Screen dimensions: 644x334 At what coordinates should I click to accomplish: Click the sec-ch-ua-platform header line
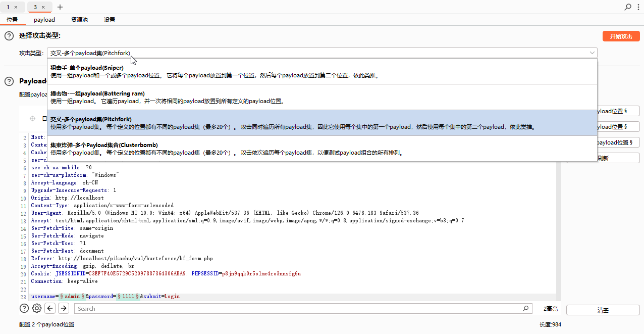[75, 175]
